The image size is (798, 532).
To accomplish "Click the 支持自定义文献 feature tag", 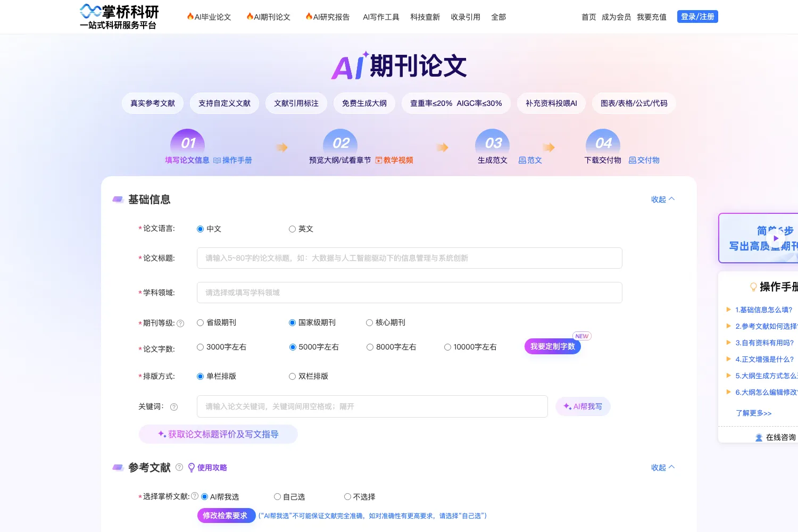I will 225,103.
